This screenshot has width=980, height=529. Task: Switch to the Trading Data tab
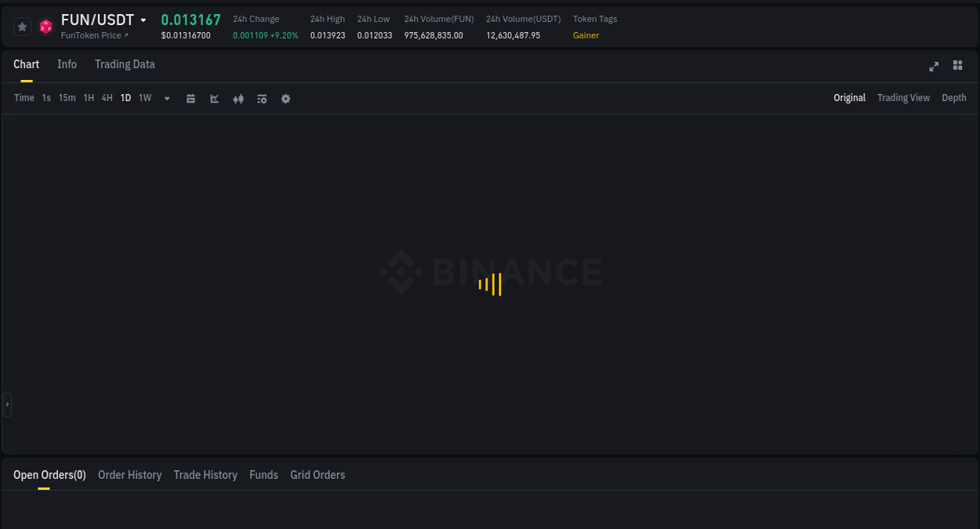[x=125, y=64]
